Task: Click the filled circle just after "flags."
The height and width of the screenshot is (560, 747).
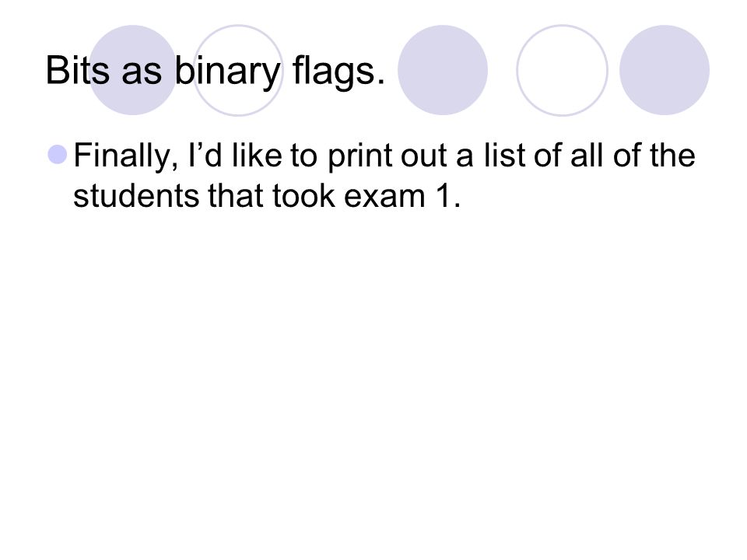Action: (x=443, y=70)
